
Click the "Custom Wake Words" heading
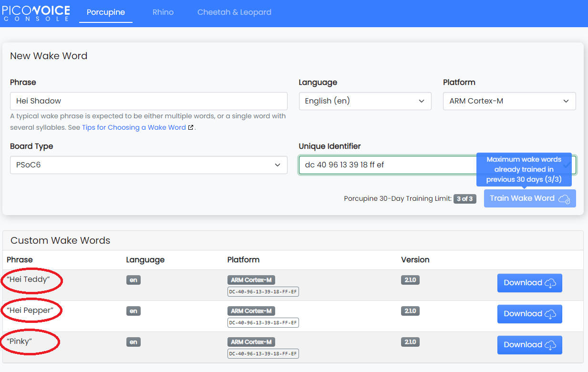click(61, 240)
